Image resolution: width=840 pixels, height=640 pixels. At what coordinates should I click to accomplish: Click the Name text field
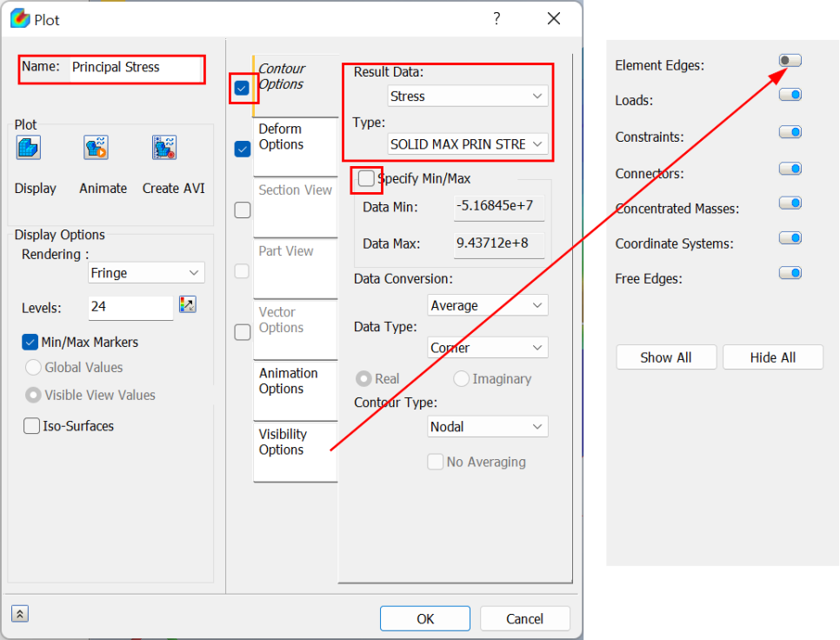pyautogui.click(x=136, y=67)
